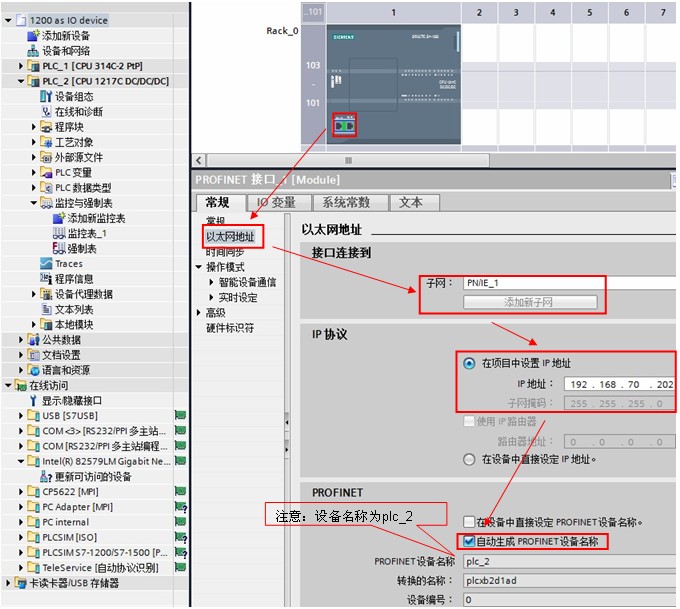Select 本地模块 tree item
Image resolution: width=680 pixels, height=609 pixels.
pos(74,324)
